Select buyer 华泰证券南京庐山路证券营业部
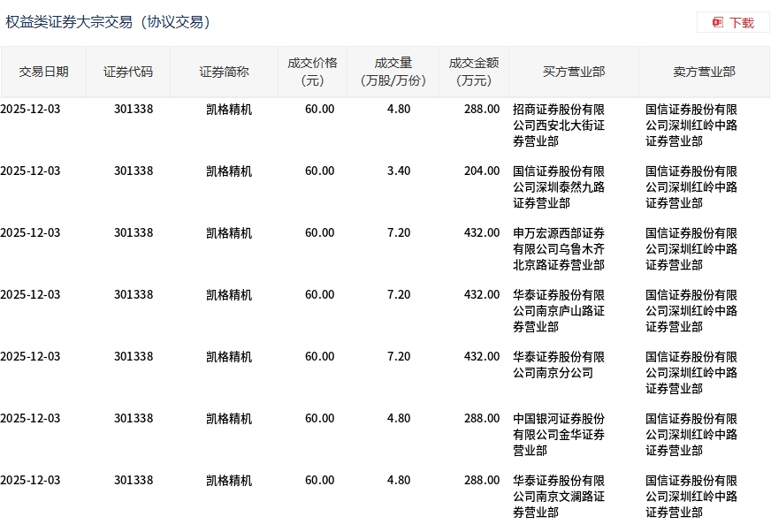Image resolution: width=771 pixels, height=532 pixels. click(x=559, y=311)
